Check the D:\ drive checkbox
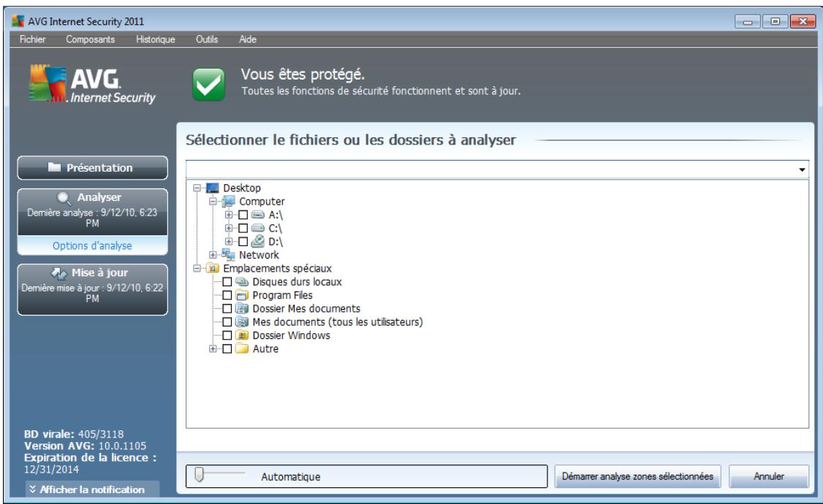This screenshot has height=504, width=823. (x=243, y=242)
